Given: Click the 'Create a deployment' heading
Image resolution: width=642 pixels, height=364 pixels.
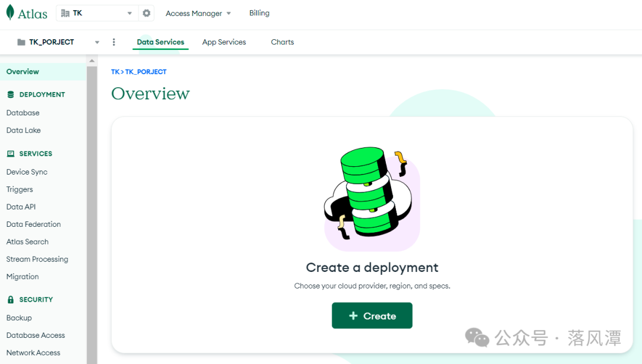Looking at the screenshot, I should coord(372,267).
